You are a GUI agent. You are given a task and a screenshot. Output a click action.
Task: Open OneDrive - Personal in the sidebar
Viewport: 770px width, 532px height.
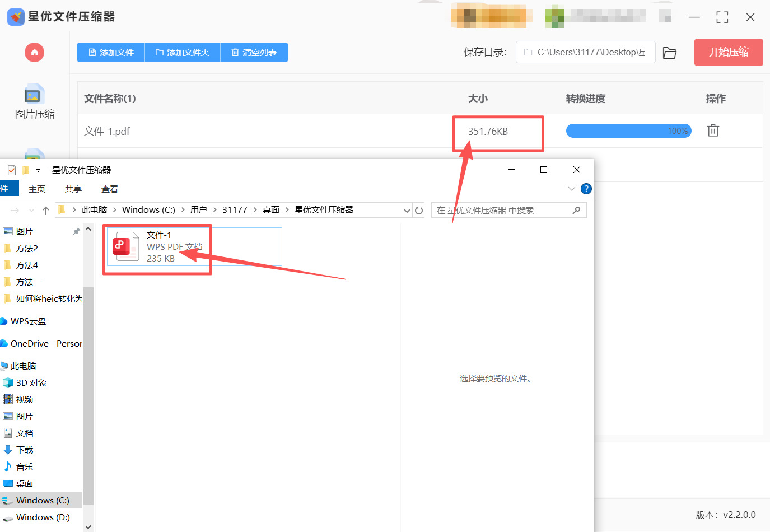pyautogui.click(x=41, y=343)
